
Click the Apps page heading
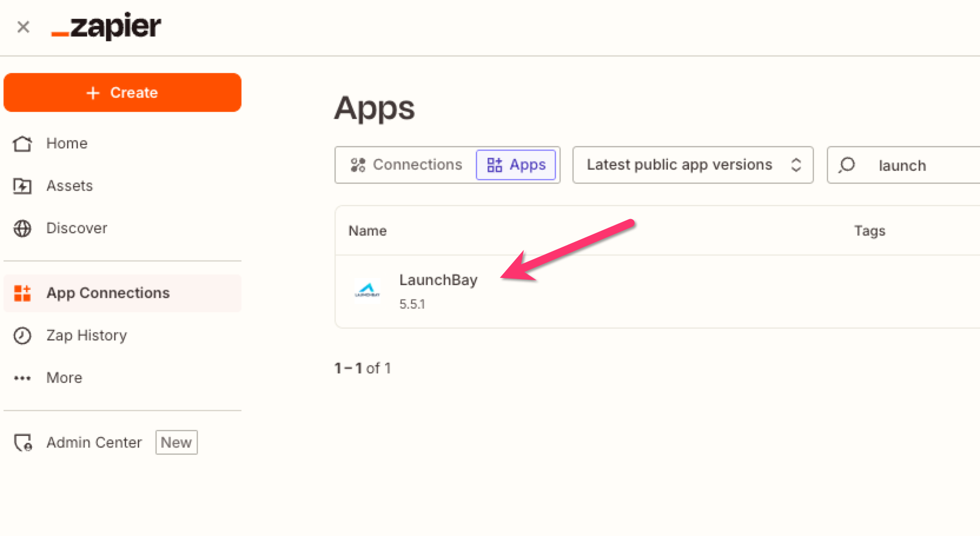coord(375,109)
